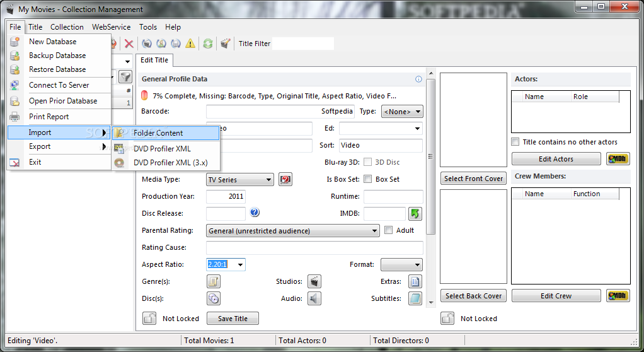The width and height of the screenshot is (644, 352).
Task: Select DVD Profiler XML (3.x) import option
Action: point(166,162)
